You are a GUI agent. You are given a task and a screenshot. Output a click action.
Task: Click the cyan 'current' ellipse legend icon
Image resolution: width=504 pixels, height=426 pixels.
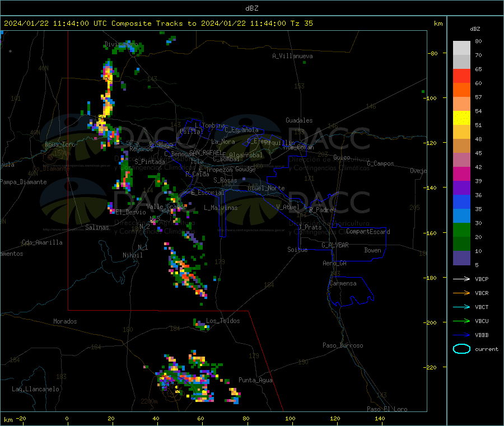461,349
